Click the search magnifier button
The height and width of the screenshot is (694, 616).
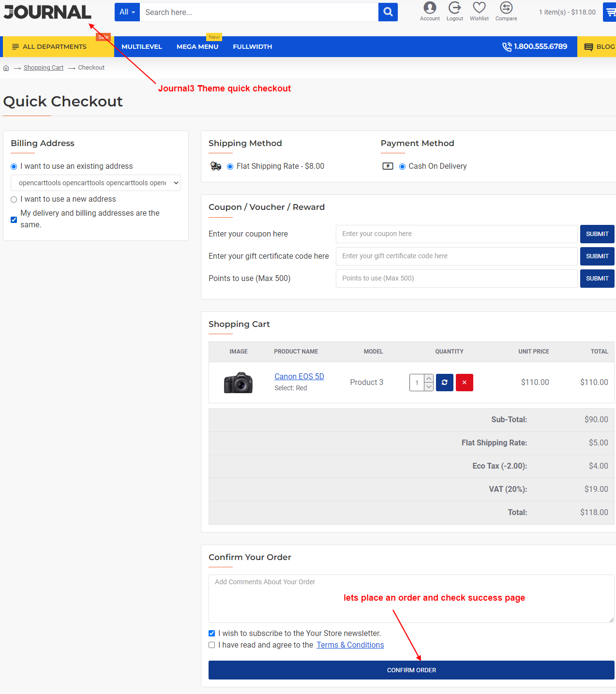388,12
